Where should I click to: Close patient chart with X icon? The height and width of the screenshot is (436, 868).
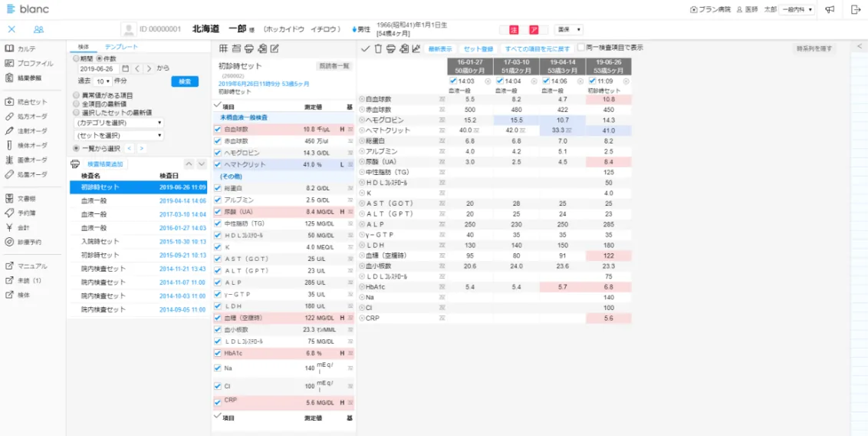[x=12, y=29]
